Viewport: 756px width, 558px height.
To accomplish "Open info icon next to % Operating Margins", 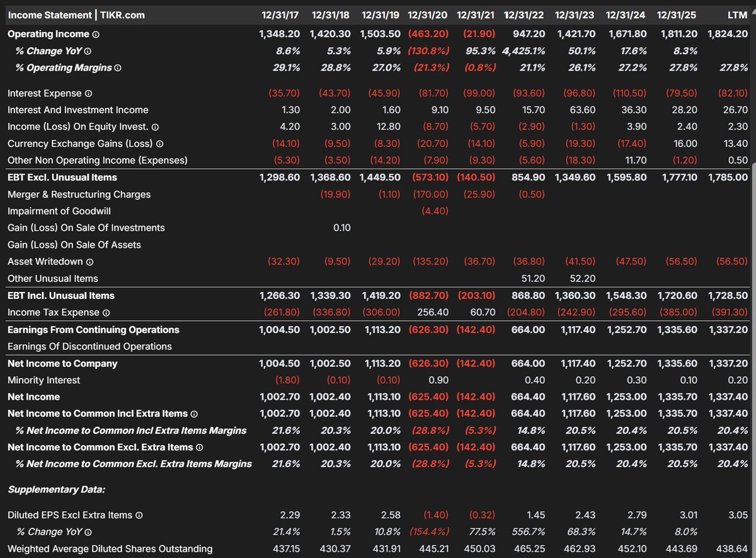I will coord(117,68).
